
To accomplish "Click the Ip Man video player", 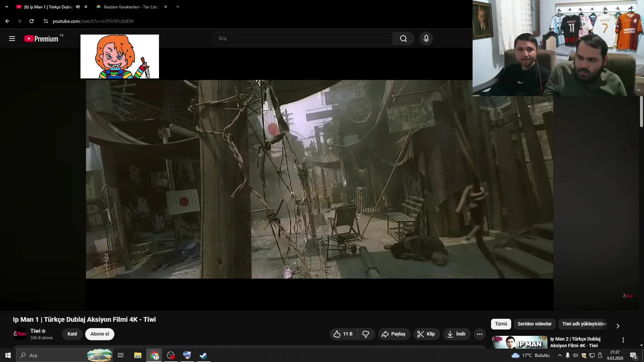I will pyautogui.click(x=319, y=179).
